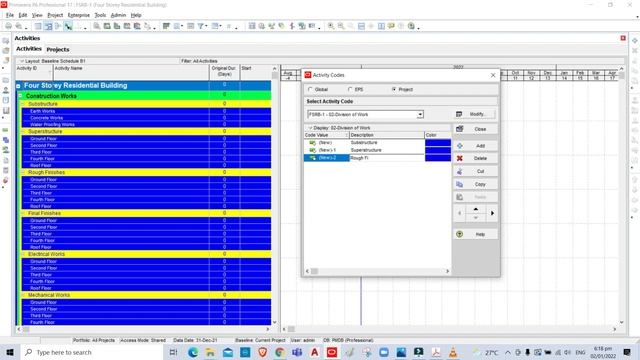The width and height of the screenshot is (640, 360).
Task: Expand the Display: 02-Division of Work bar
Action: pyautogui.click(x=378, y=128)
